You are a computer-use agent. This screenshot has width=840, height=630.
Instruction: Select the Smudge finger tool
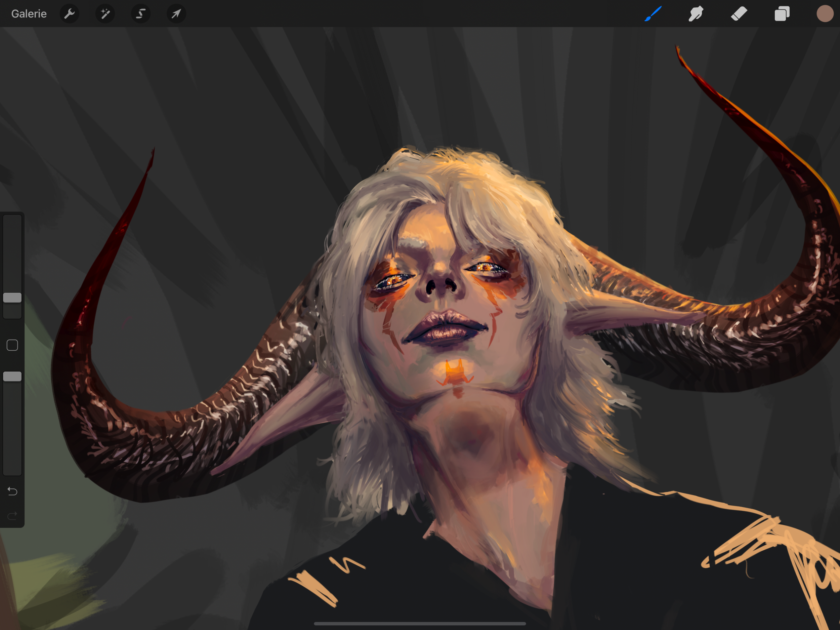[696, 14]
